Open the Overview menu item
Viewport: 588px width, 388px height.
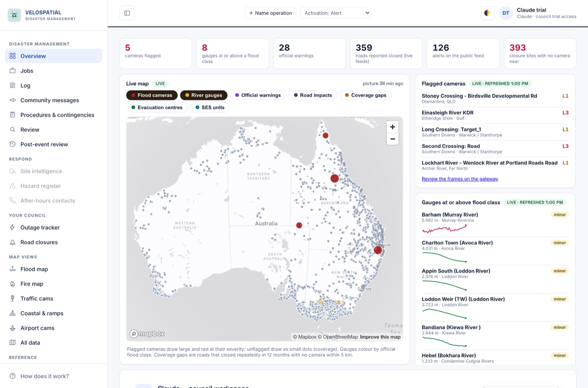(x=54, y=56)
